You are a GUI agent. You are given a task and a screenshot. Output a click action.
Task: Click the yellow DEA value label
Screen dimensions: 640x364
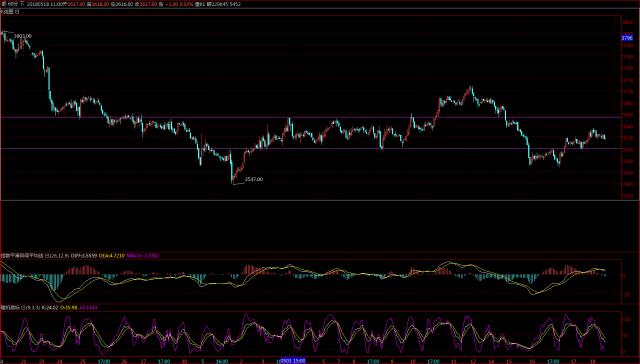(111, 256)
